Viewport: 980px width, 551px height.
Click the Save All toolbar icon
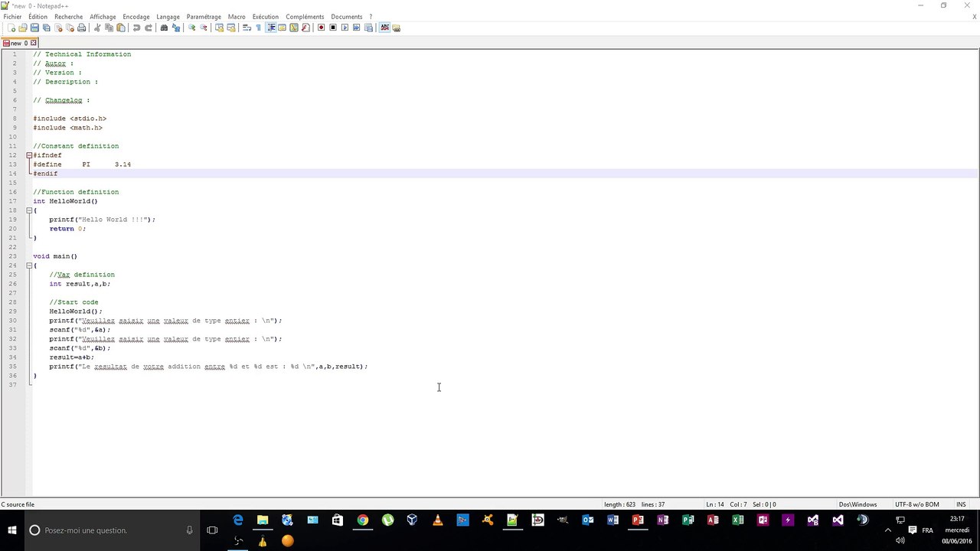47,28
